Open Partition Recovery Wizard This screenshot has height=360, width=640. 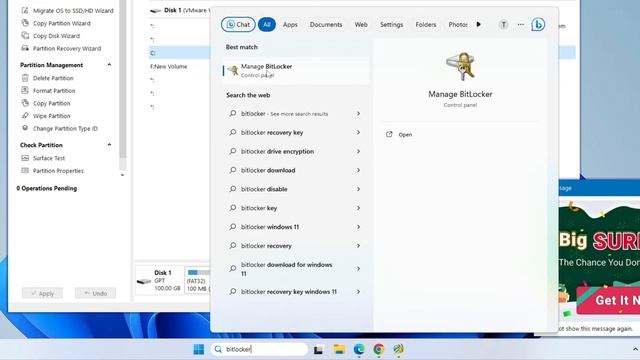(x=61, y=49)
